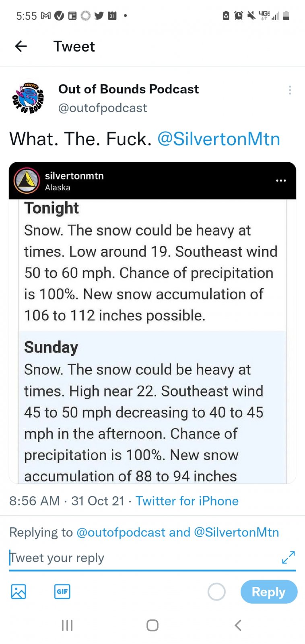Tap the back arrow to leave tweet
305x644 pixels.
(21, 47)
